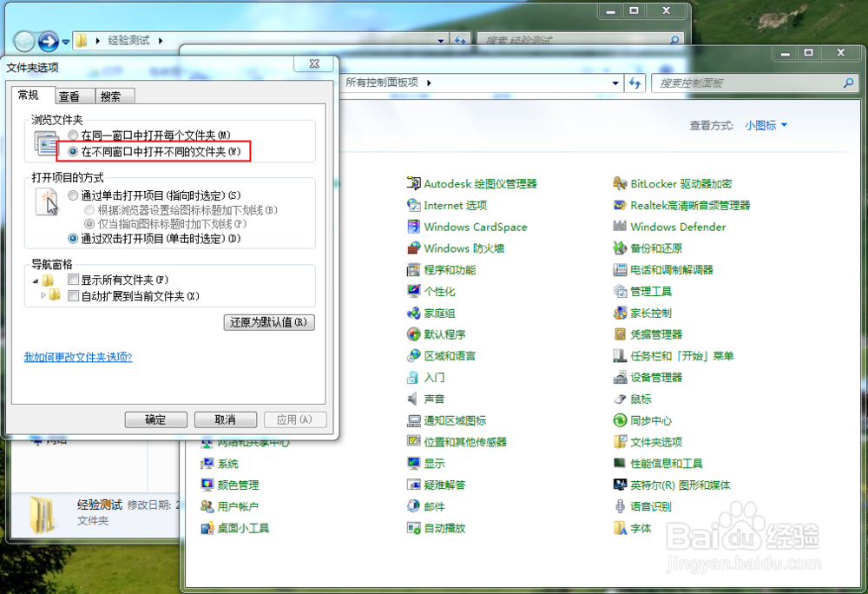Check 显示所有文件夹 checkbox

73,279
